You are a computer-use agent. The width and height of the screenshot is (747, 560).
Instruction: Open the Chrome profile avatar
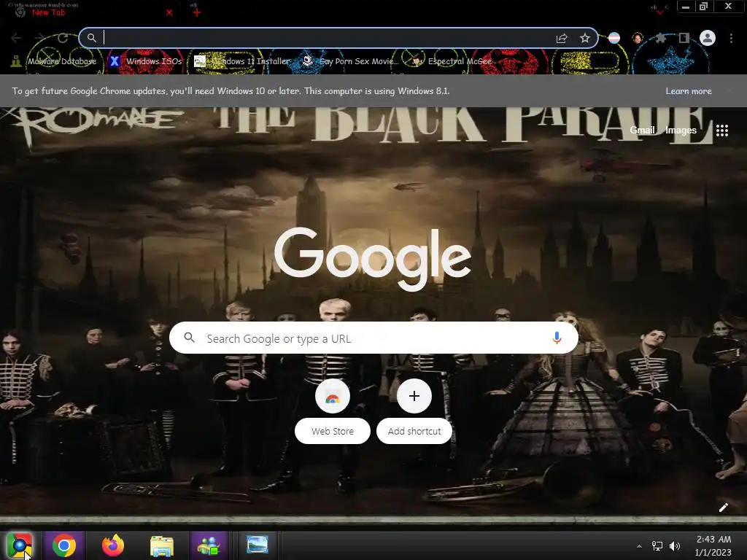click(708, 38)
